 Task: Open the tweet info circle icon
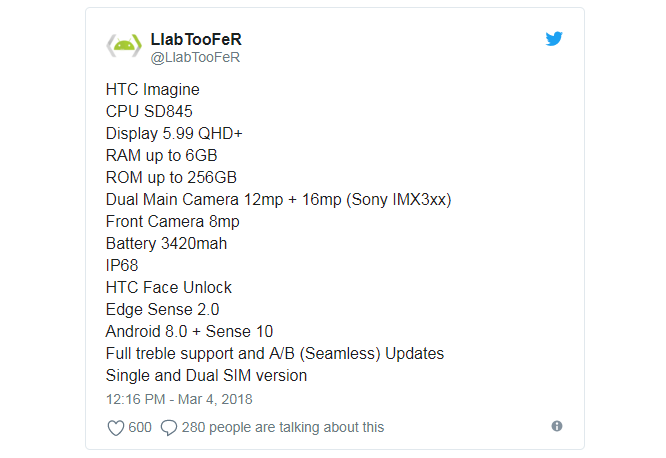click(557, 426)
